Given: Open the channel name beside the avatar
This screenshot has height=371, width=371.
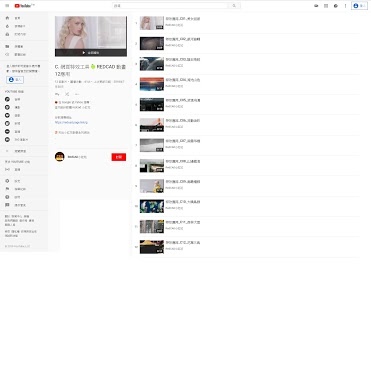Looking at the screenshot, I should [x=77, y=157].
